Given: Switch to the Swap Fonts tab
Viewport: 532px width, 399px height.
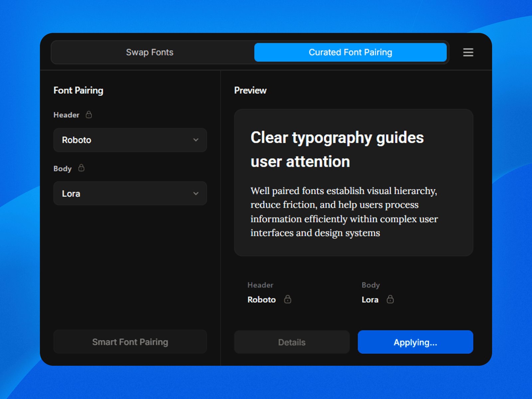Looking at the screenshot, I should point(149,52).
